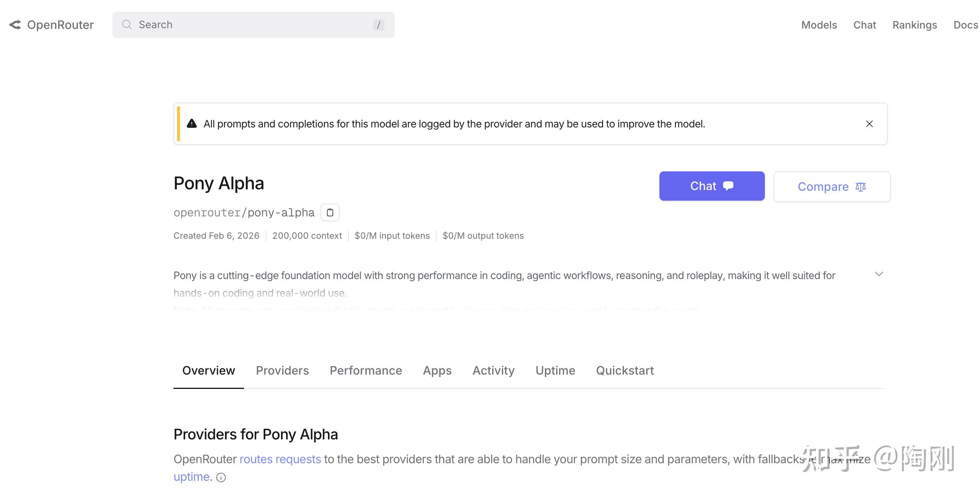980x498 pixels.
Task: Copy the openrouter/pony-alpha model ID
Action: click(x=330, y=212)
